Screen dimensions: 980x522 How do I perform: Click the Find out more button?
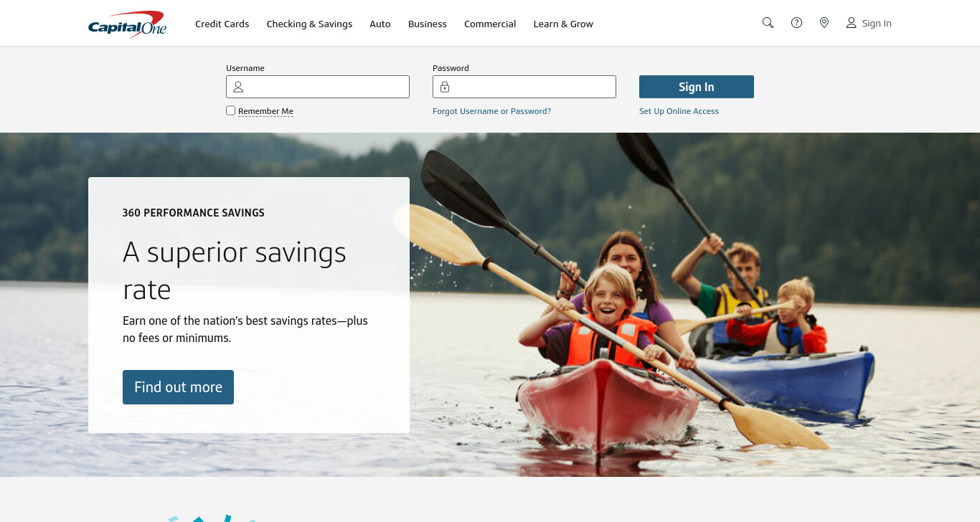point(178,387)
